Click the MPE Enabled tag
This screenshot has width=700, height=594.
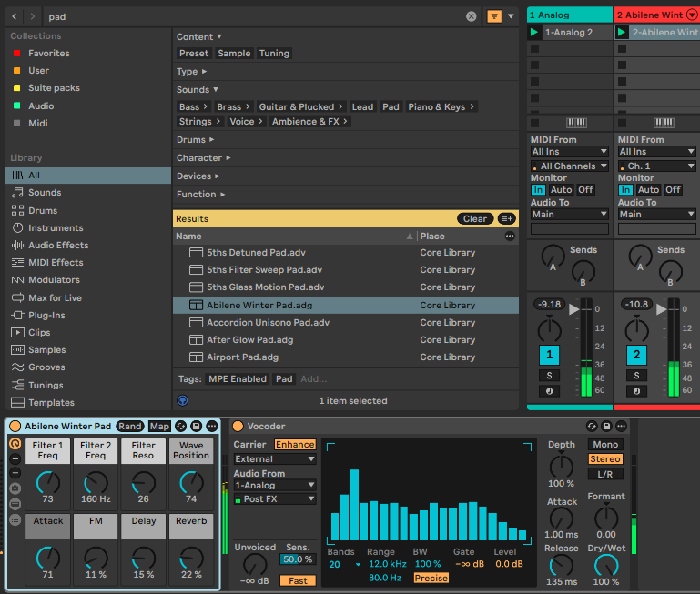point(238,379)
